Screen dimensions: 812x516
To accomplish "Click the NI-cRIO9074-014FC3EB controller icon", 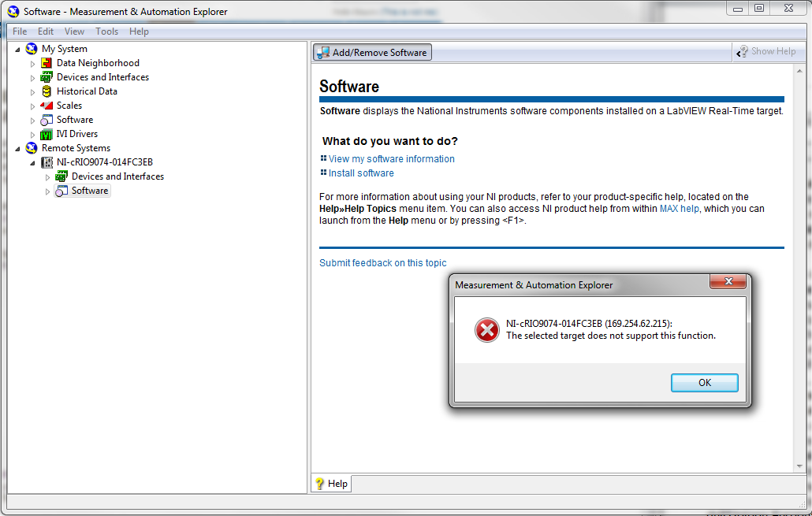I will pyautogui.click(x=47, y=162).
